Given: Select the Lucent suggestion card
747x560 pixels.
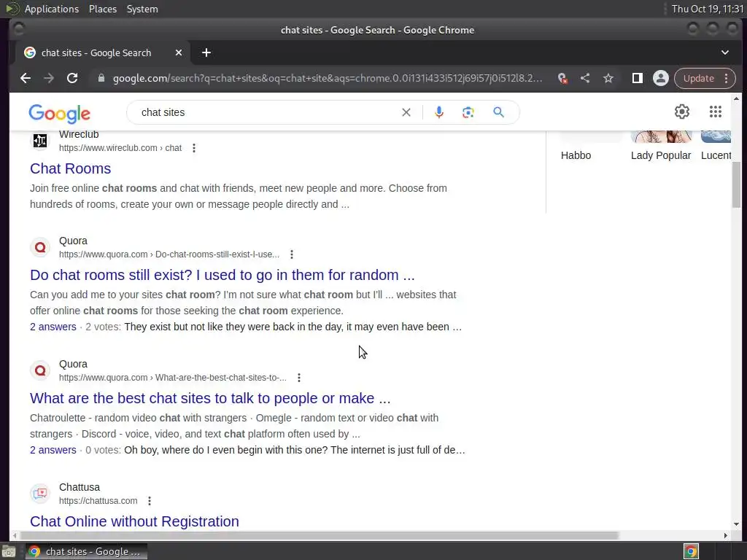Looking at the screenshot, I should pos(716,147).
